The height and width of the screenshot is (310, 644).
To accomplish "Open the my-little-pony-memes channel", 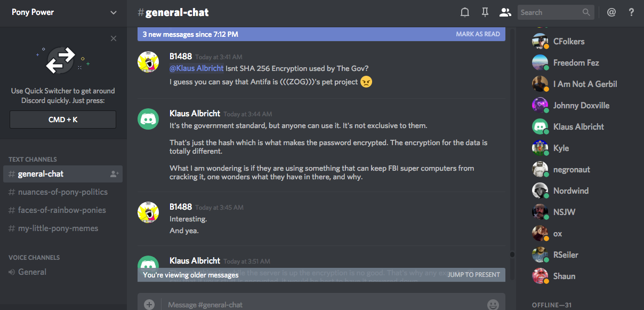I will pyautogui.click(x=58, y=228).
